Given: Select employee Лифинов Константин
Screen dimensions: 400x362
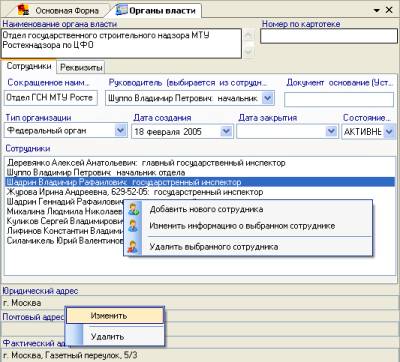Looking at the screenshot, I should click(x=65, y=231).
